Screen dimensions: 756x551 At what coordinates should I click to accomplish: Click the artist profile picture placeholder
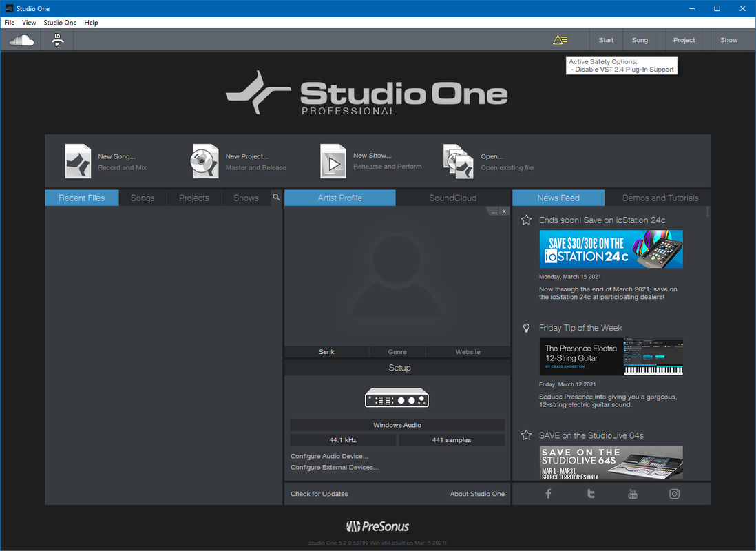(x=397, y=276)
